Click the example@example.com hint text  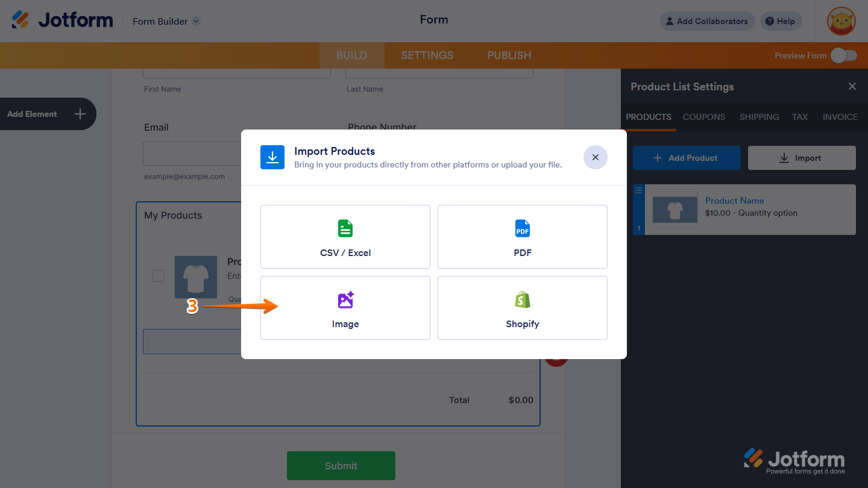(184, 177)
